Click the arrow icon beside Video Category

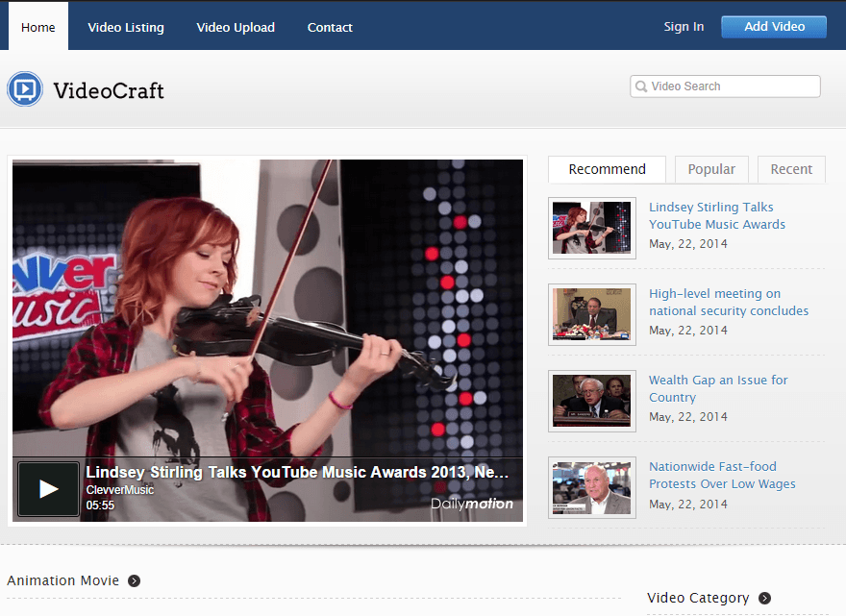click(764, 598)
